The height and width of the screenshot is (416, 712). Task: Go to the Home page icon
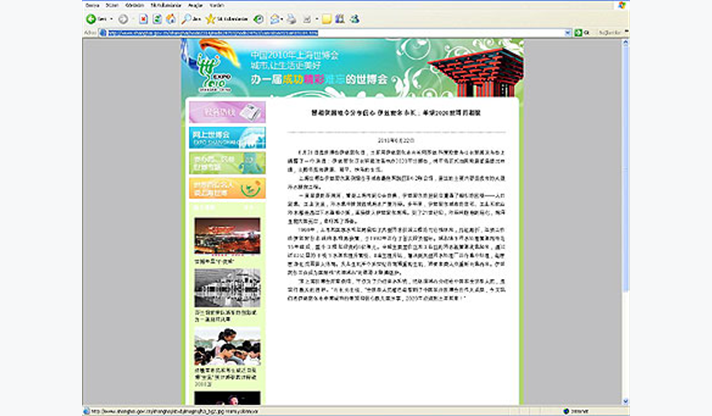[x=172, y=19]
